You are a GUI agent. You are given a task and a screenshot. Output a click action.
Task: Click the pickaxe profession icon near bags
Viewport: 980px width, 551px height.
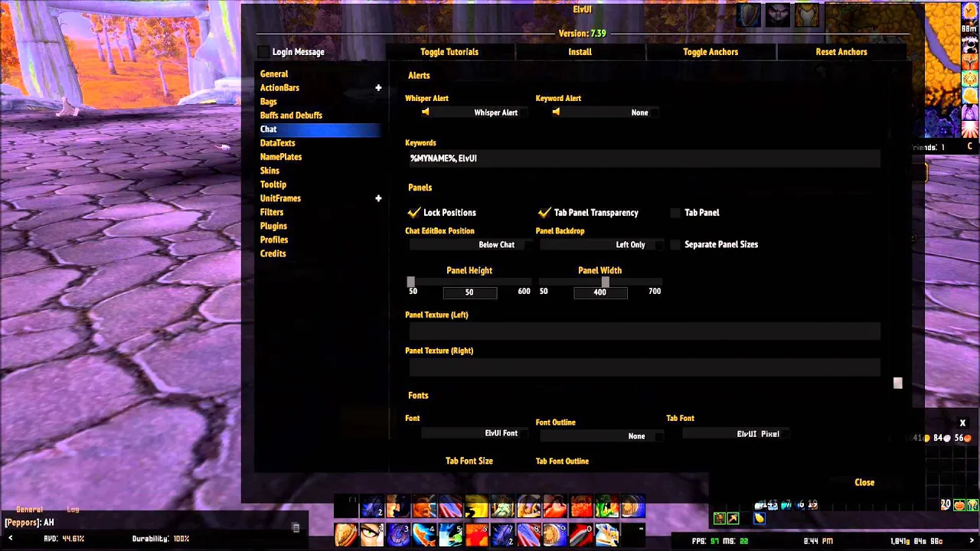tap(733, 518)
